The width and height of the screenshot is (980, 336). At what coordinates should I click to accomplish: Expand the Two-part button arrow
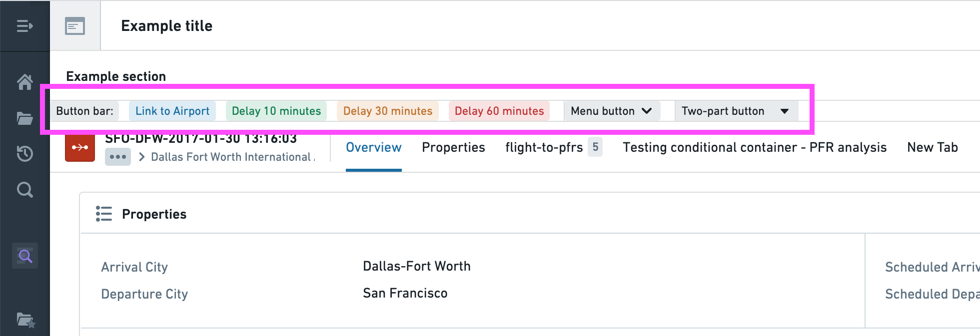pos(785,111)
